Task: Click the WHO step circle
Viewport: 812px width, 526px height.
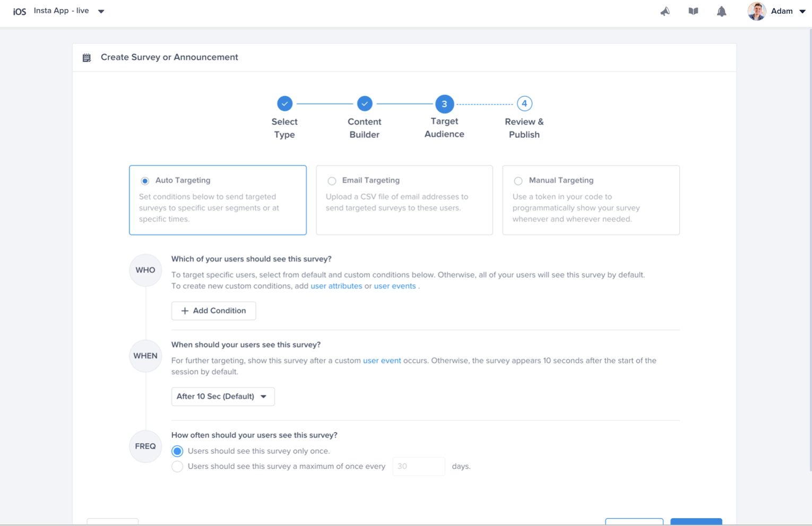Action: tap(145, 270)
